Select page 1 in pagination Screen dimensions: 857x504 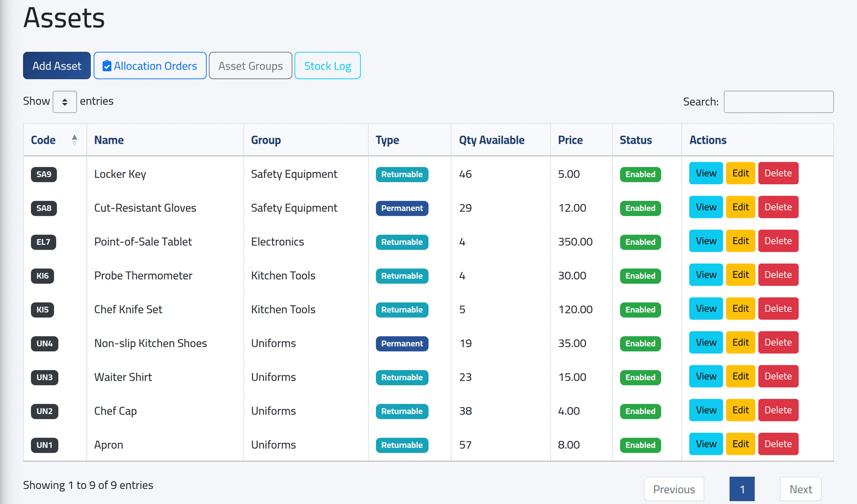(742, 490)
